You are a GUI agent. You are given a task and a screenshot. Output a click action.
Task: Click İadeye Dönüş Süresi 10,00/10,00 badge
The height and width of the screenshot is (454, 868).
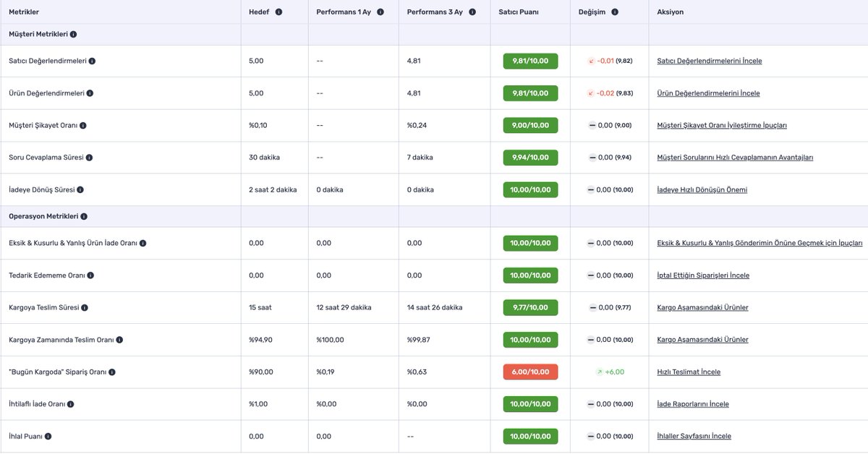(530, 189)
